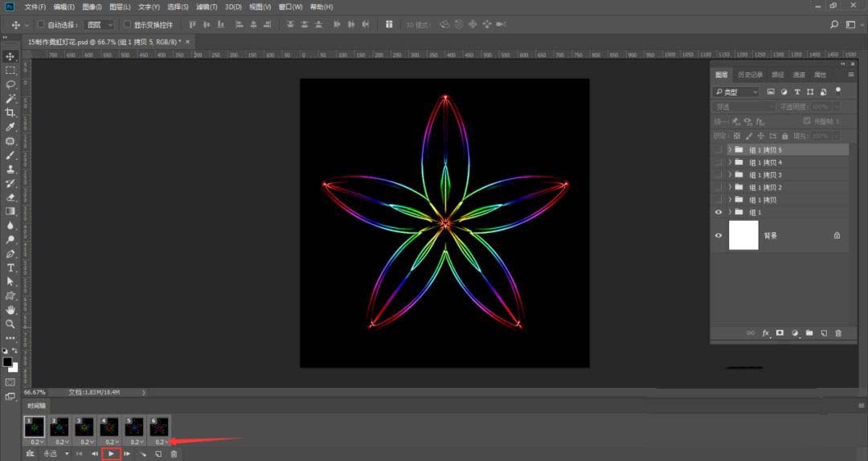Show the 组 1 拷贝 2 group

click(719, 188)
